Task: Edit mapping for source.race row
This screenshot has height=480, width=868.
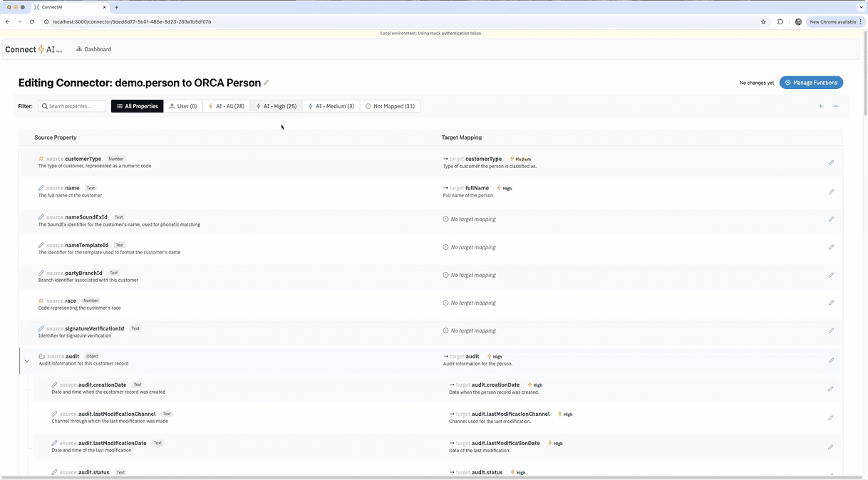Action: tap(831, 303)
